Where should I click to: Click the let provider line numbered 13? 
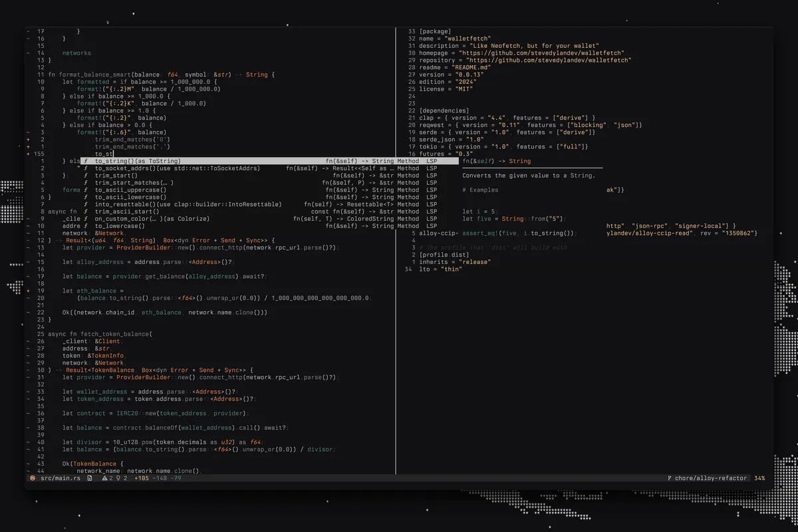coord(200,247)
